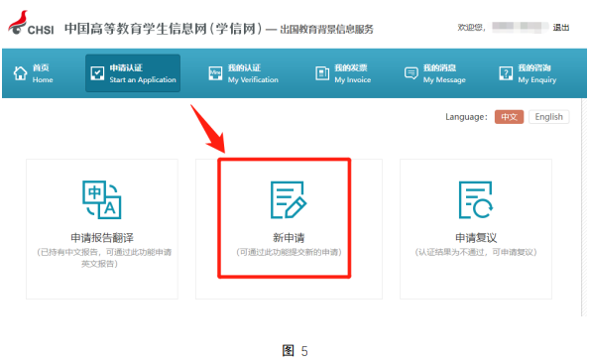This screenshot has height=364, width=589.
Task: Click the 退出 logout link
Action: (561, 28)
